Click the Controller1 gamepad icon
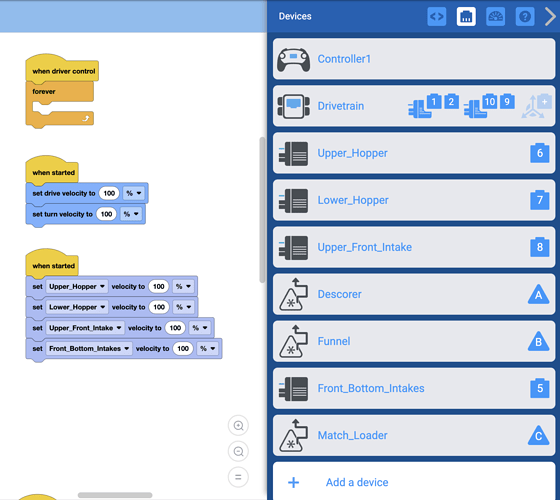The height and width of the screenshot is (500, 560). coord(294,59)
